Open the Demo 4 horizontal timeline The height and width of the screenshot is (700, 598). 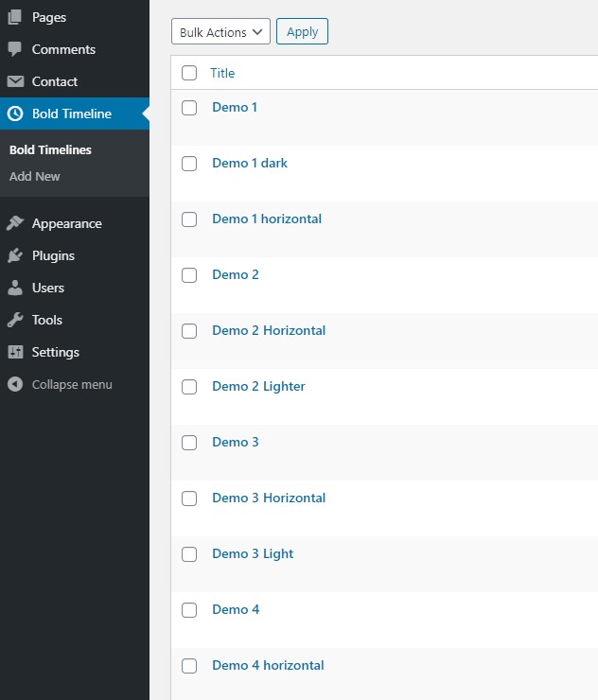point(268,665)
